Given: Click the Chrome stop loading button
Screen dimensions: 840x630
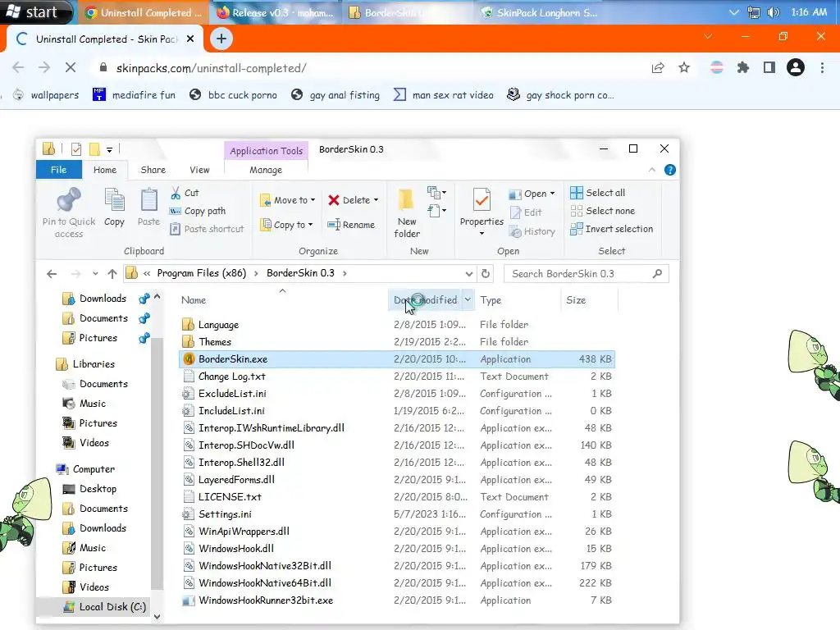Looking at the screenshot, I should click(71, 67).
